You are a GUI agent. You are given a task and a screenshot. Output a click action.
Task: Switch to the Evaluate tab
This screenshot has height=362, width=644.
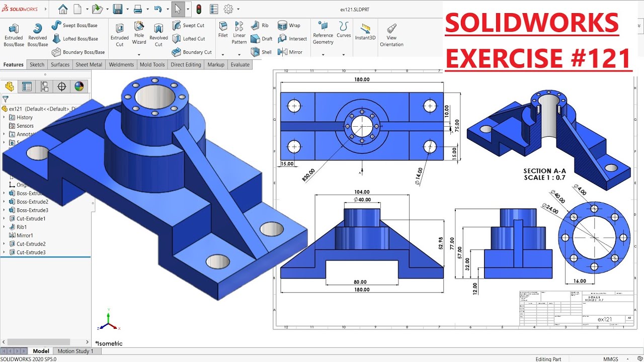[240, 64]
